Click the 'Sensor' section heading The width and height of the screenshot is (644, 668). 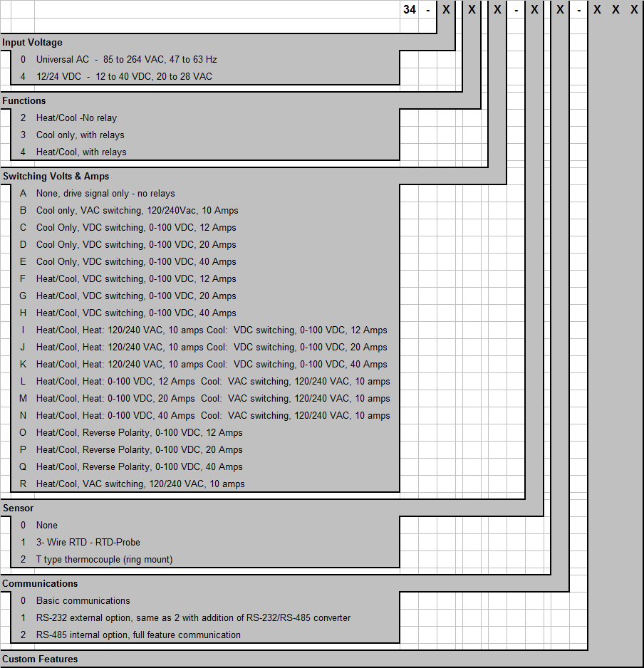click(18, 508)
